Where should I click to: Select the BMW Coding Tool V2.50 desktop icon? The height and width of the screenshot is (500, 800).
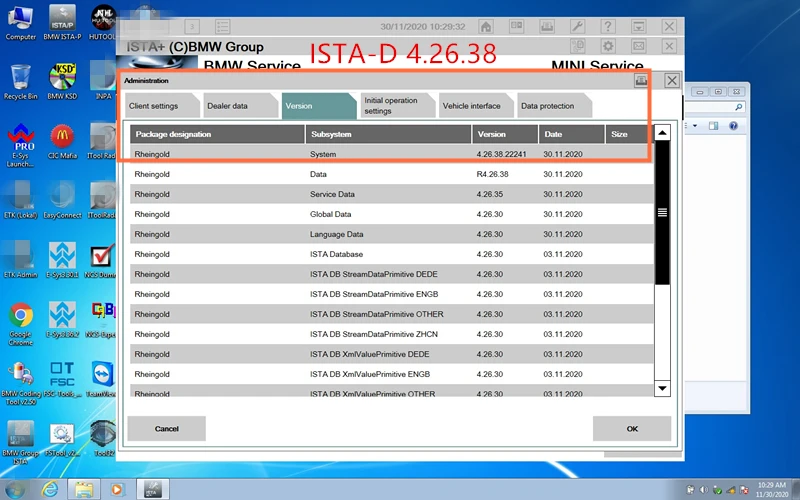click(20, 384)
